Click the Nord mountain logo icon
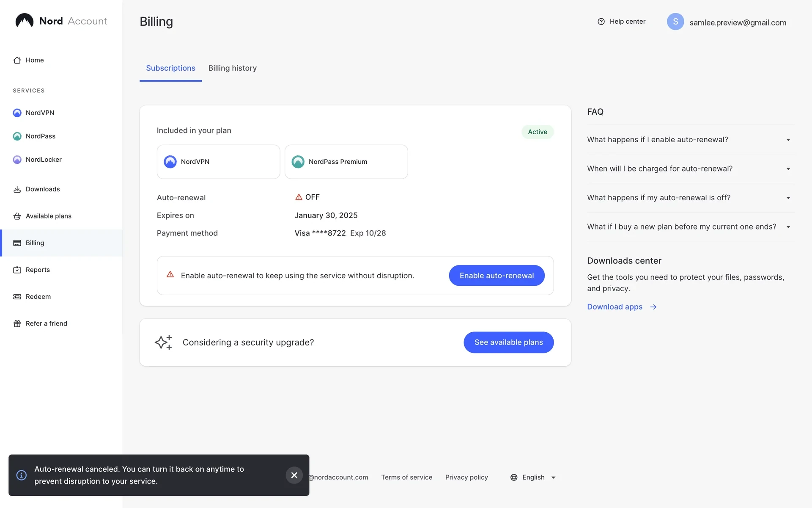This screenshot has height=508, width=812. [25, 21]
